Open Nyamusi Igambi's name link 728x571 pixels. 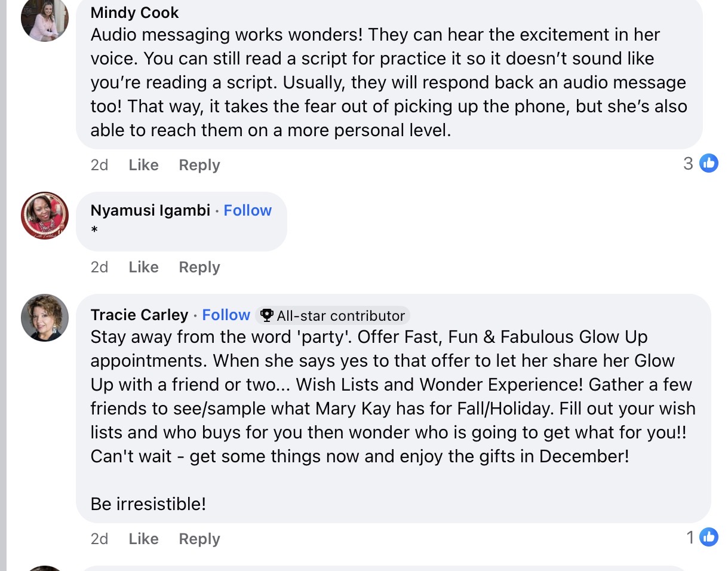click(x=150, y=210)
